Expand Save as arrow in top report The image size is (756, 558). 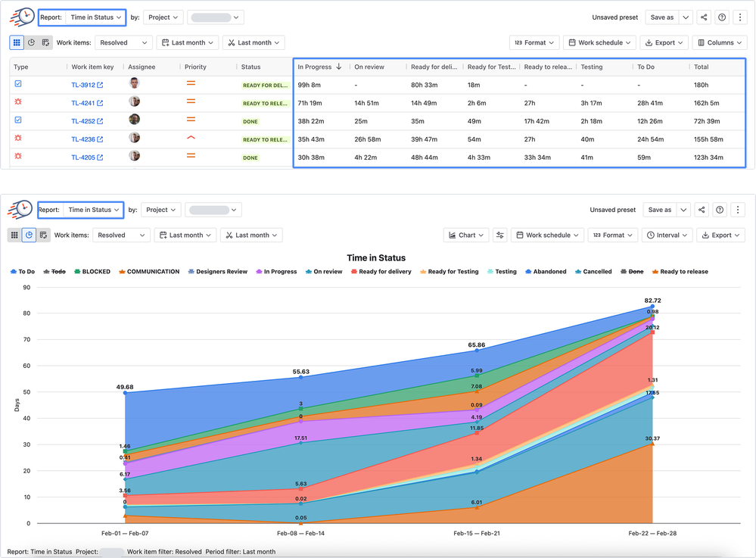point(686,17)
